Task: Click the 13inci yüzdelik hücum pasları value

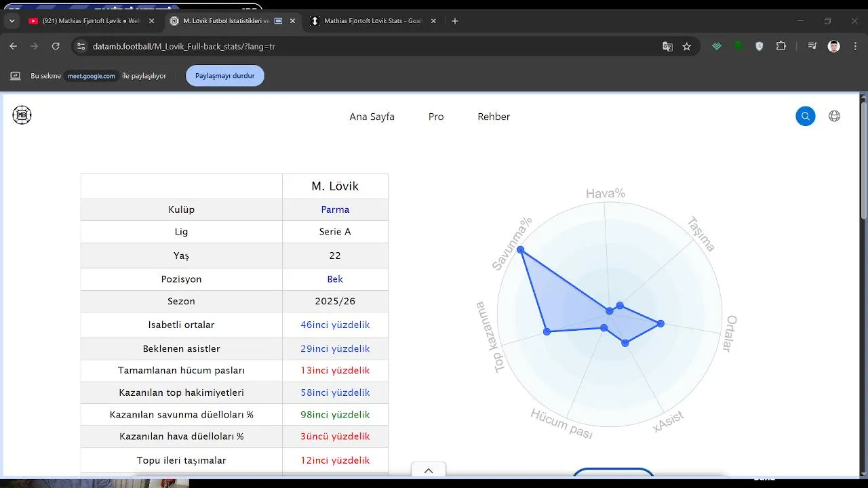Action: tap(335, 371)
